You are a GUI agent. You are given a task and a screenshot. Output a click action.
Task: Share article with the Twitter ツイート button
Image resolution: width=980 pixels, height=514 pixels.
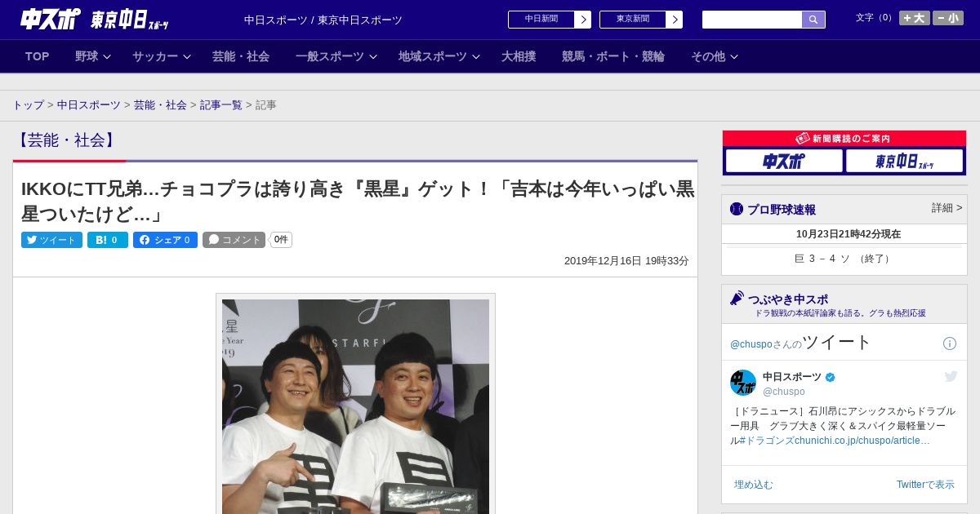51,240
